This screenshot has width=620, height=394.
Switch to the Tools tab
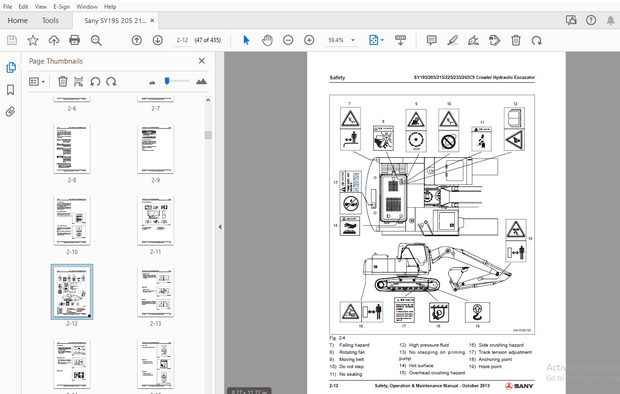coord(50,21)
